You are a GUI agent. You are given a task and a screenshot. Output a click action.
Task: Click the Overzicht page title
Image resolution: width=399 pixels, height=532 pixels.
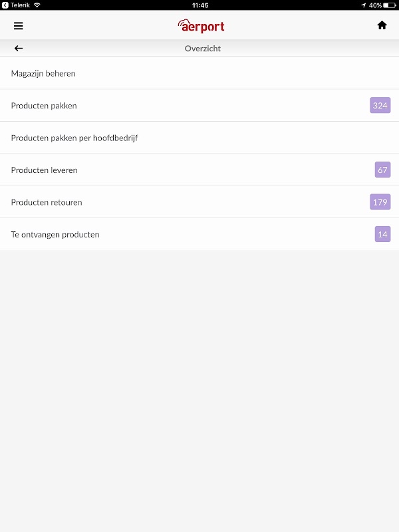tap(203, 49)
